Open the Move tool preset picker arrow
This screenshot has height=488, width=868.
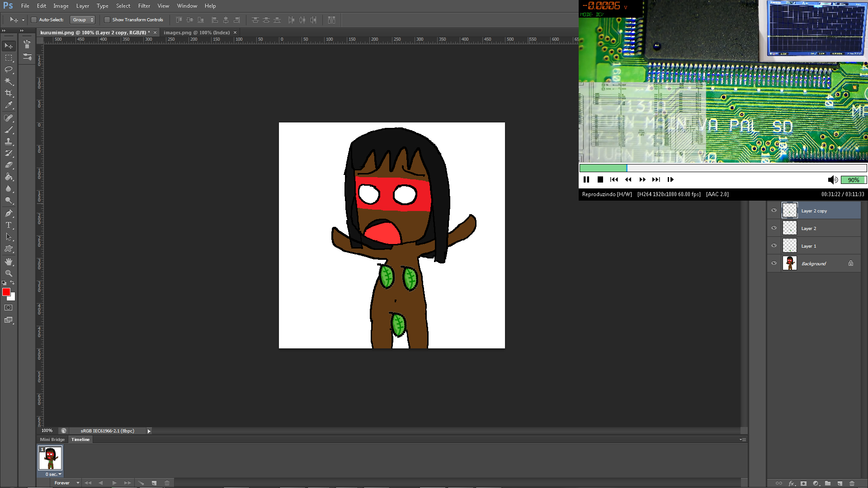coord(23,20)
